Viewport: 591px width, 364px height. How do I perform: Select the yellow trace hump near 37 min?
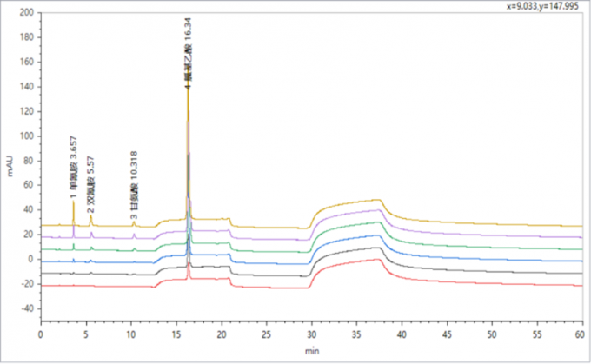pos(375,201)
